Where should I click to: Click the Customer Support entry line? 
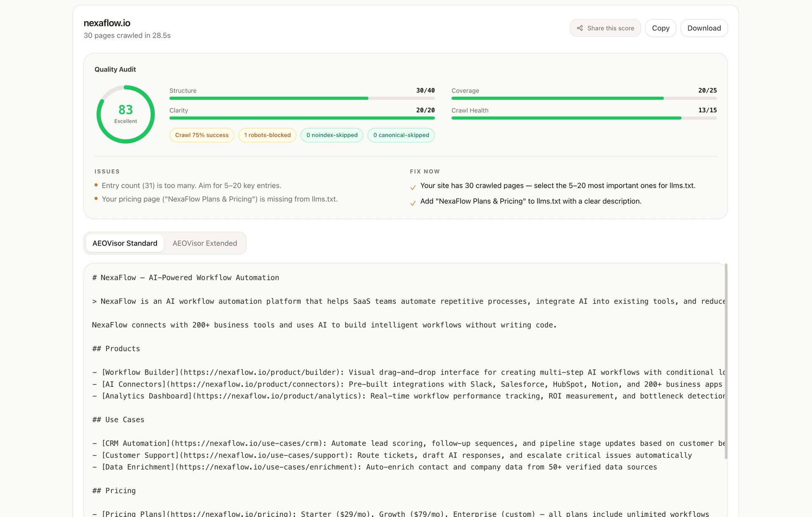click(392, 455)
